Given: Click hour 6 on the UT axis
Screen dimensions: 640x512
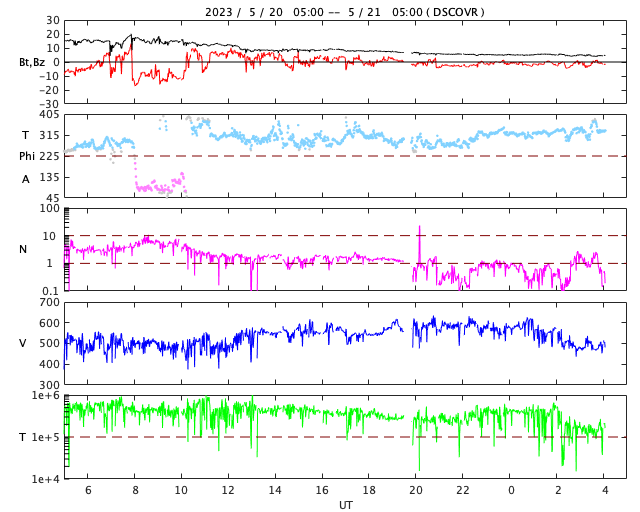Looking at the screenshot, I should pos(88,490).
